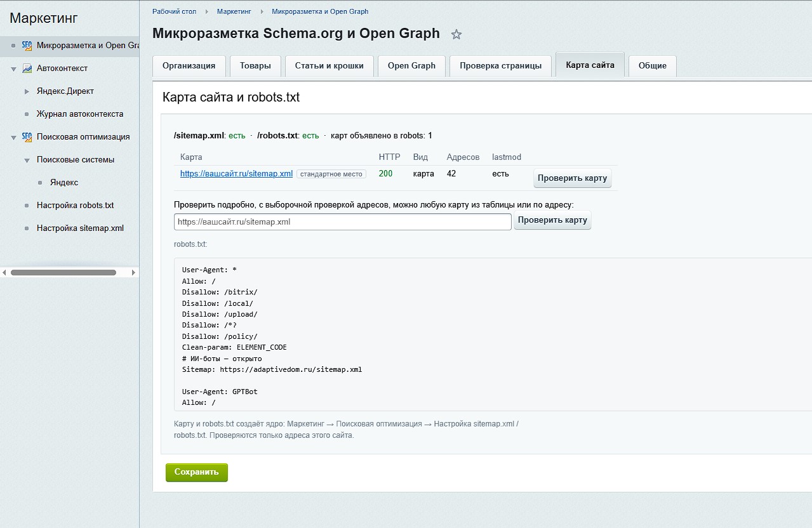This screenshot has width=812, height=528.
Task: Switch to the Общие tab
Action: (653, 65)
